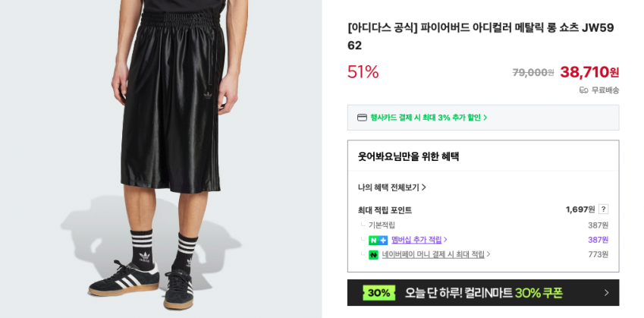644x318 pixels.
Task: Click the 컬리N마트 30% 쿠폰 banner text
Action: click(x=483, y=293)
